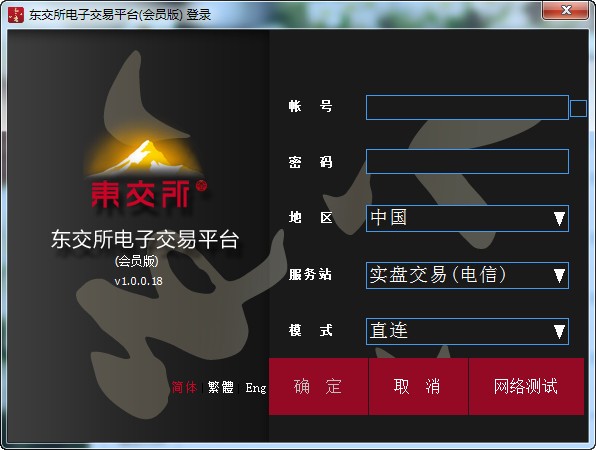Click the account number (帐号) input field
This screenshot has height=450, width=596.
point(467,108)
